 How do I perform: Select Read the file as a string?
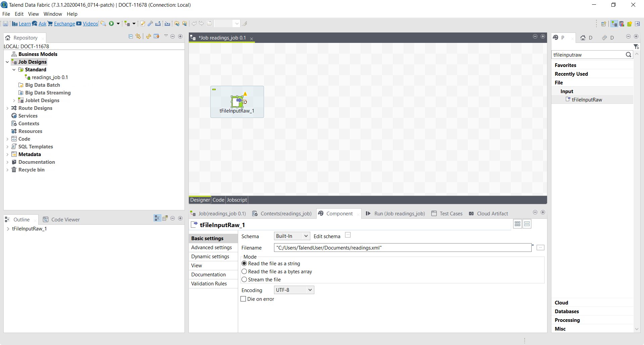pos(244,264)
